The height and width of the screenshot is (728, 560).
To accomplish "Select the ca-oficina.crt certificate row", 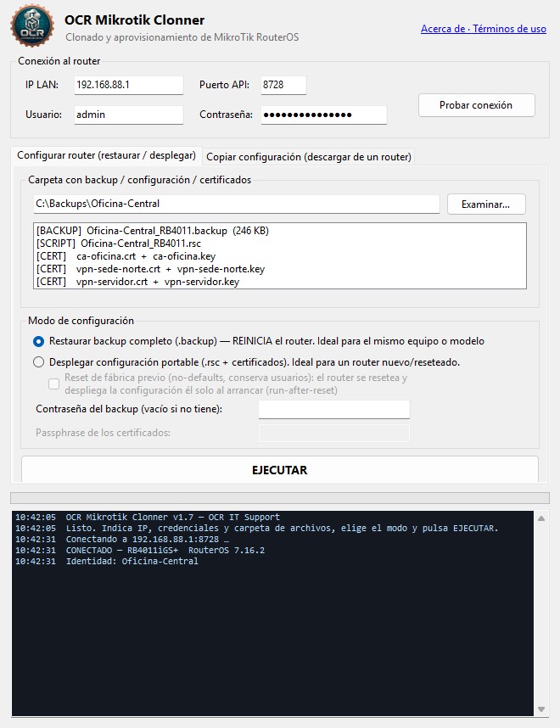I will click(x=279, y=256).
